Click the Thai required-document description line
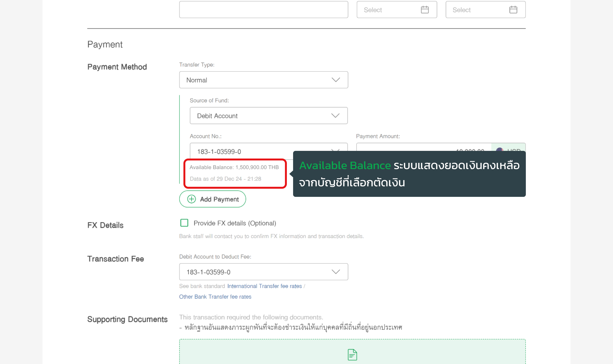 (290, 328)
